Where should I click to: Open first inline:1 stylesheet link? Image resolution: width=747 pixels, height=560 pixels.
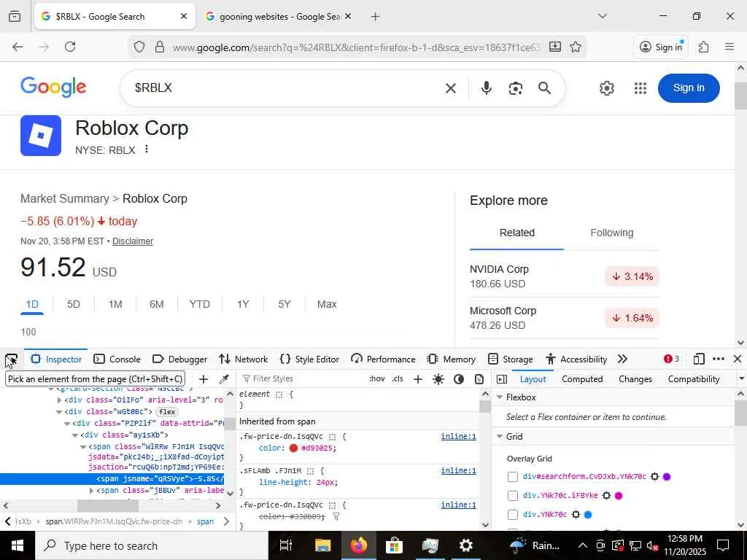coord(458,437)
